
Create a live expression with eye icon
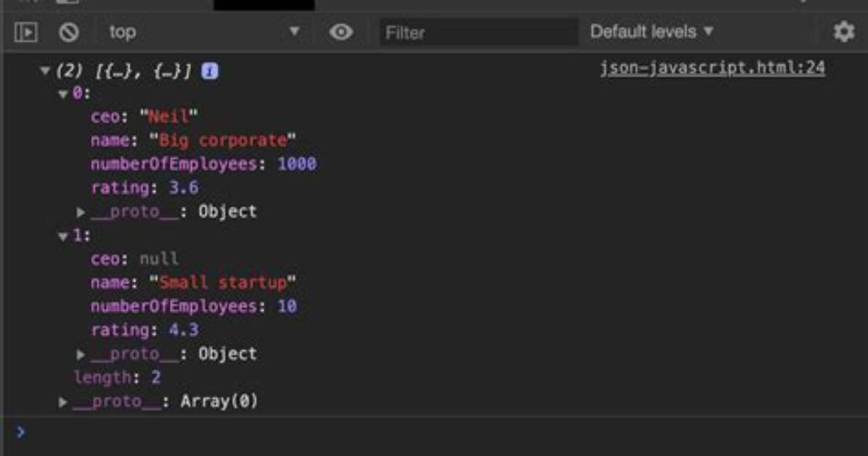(341, 32)
